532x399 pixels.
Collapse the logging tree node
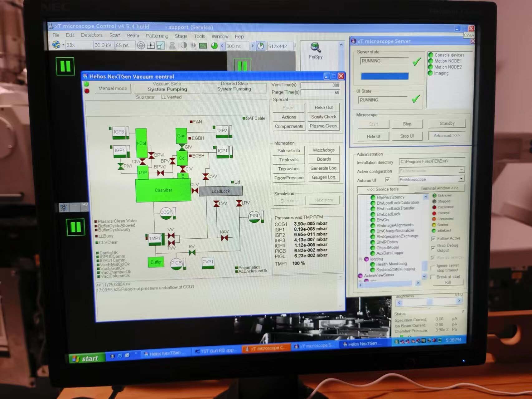click(360, 259)
